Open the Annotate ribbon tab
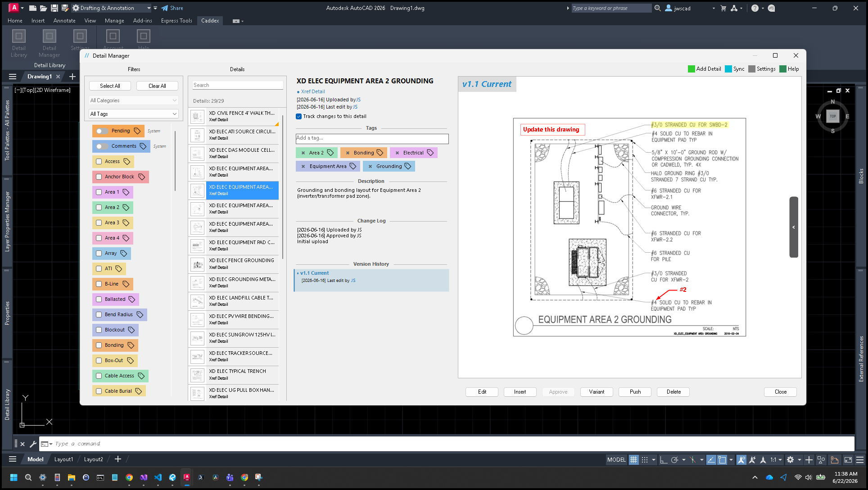Screen dimensions: 868x490 pyautogui.click(x=64, y=21)
